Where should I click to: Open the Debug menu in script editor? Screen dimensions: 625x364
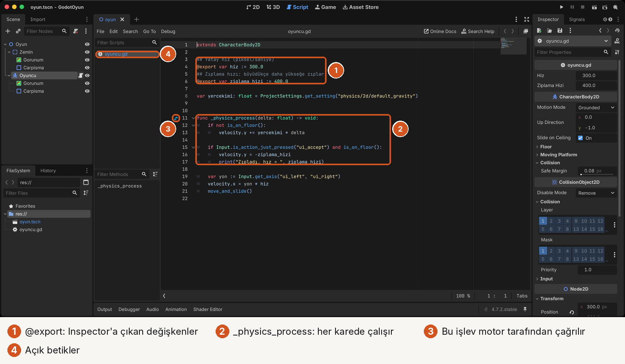168,32
